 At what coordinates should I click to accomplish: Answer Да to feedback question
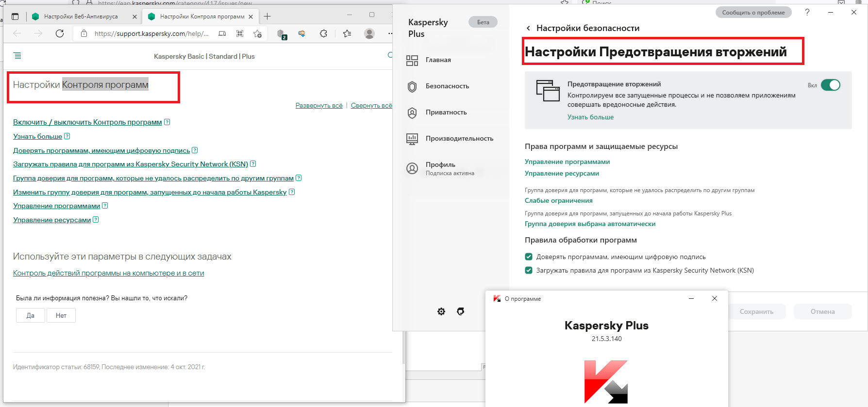[x=31, y=315]
